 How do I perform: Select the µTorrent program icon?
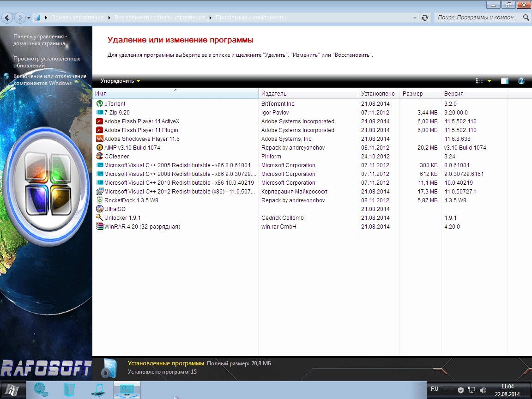coord(99,104)
